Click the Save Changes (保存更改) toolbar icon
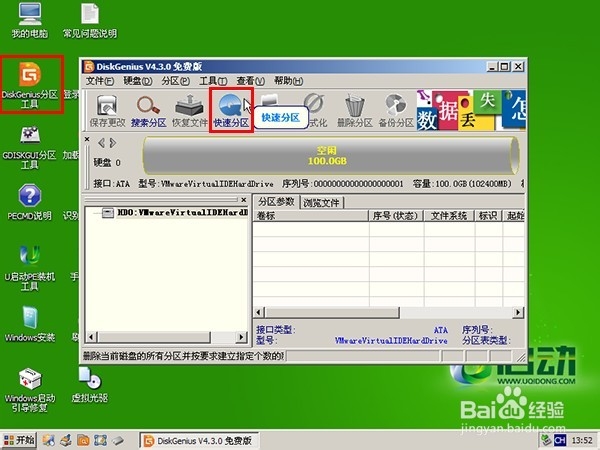Screen dimensions: 600x450 click(x=107, y=111)
